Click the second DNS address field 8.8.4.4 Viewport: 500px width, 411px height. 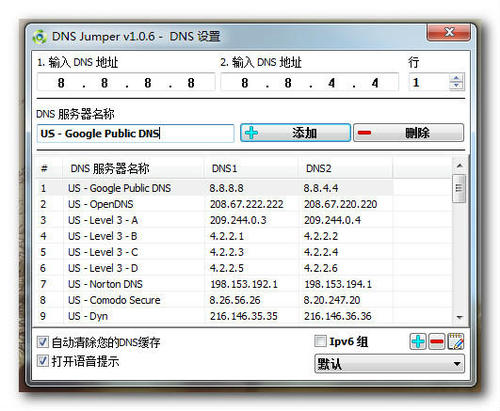pos(310,82)
